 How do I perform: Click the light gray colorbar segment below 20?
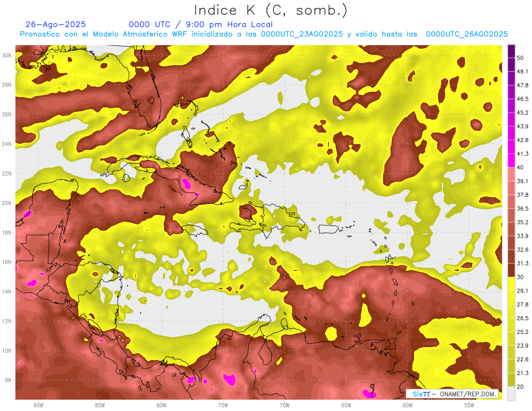click(511, 393)
